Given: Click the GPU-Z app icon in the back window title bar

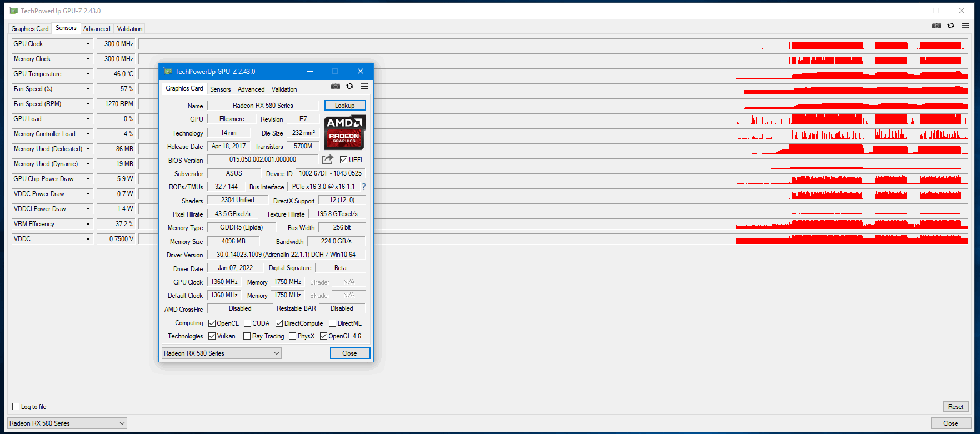Looking at the screenshot, I should [x=13, y=11].
